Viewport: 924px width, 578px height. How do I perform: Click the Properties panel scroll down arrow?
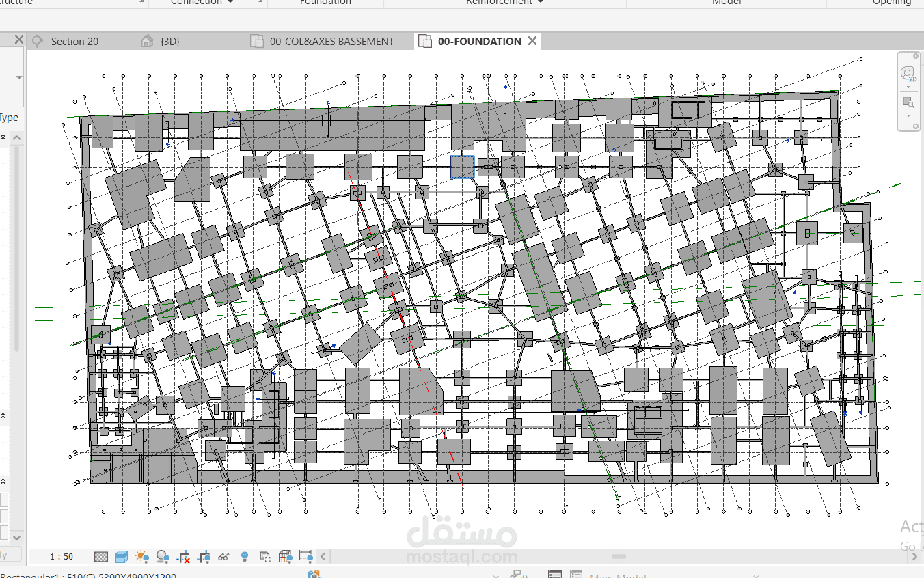(17, 538)
